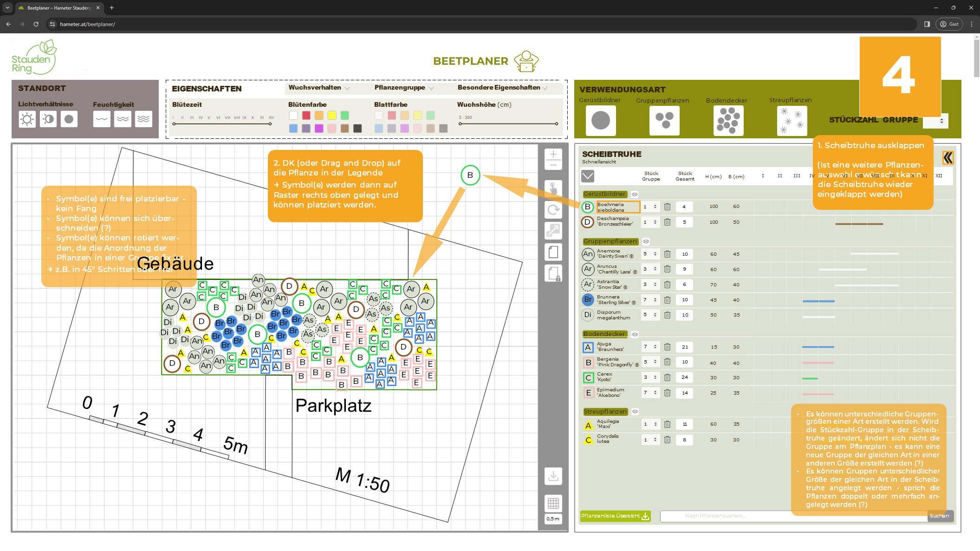Open the Pflanzengruppe filter menu
This screenshot has width=980, height=551.
click(x=404, y=88)
